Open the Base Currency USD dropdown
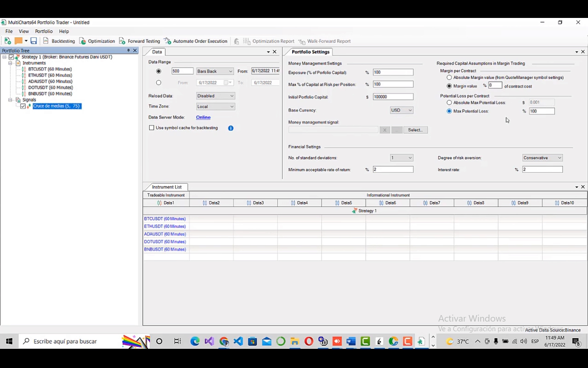The image size is (588, 368). (401, 110)
